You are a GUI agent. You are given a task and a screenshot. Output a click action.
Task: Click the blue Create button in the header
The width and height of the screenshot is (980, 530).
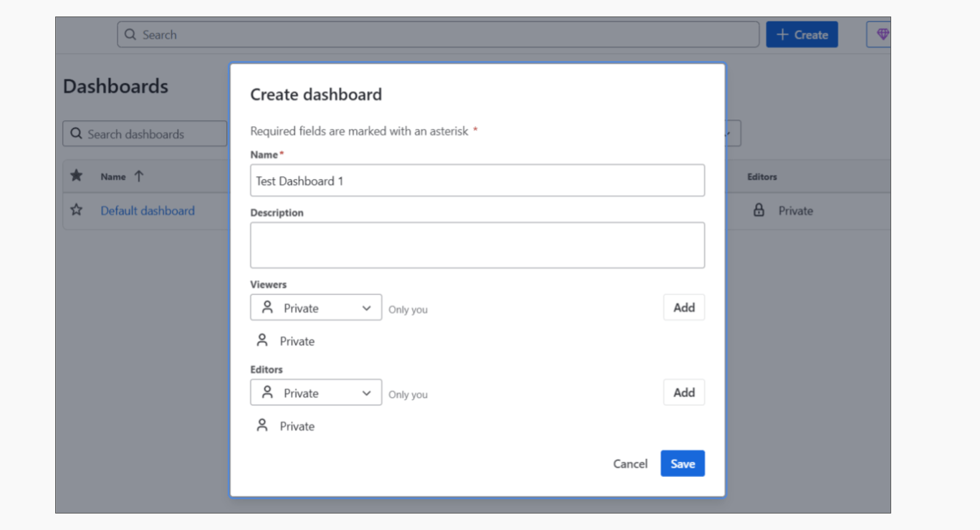(x=802, y=34)
